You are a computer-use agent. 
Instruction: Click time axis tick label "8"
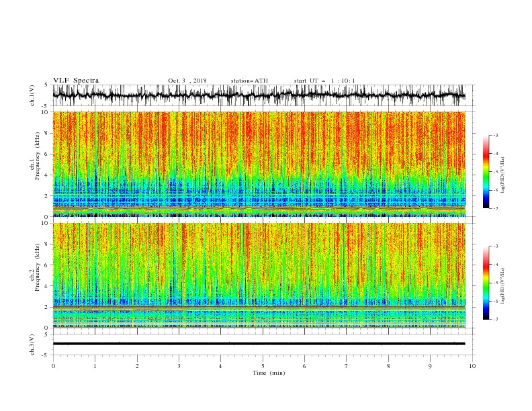coord(388,366)
